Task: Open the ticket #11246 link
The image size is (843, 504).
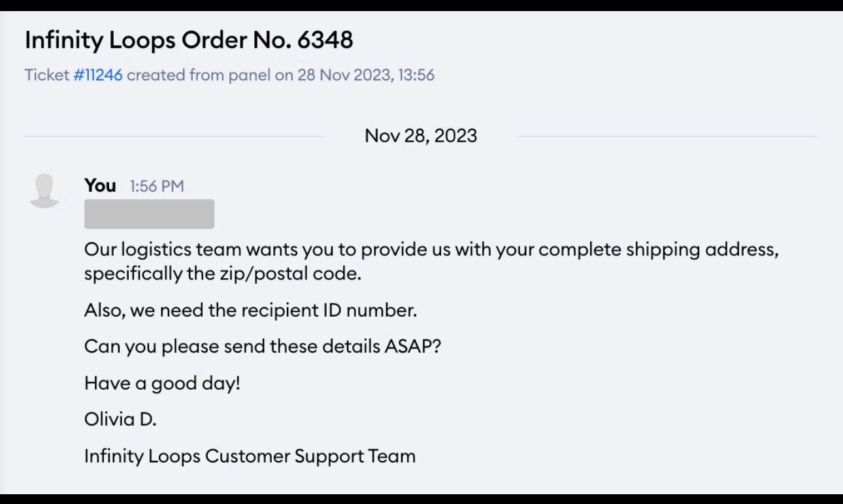Action: point(98,75)
